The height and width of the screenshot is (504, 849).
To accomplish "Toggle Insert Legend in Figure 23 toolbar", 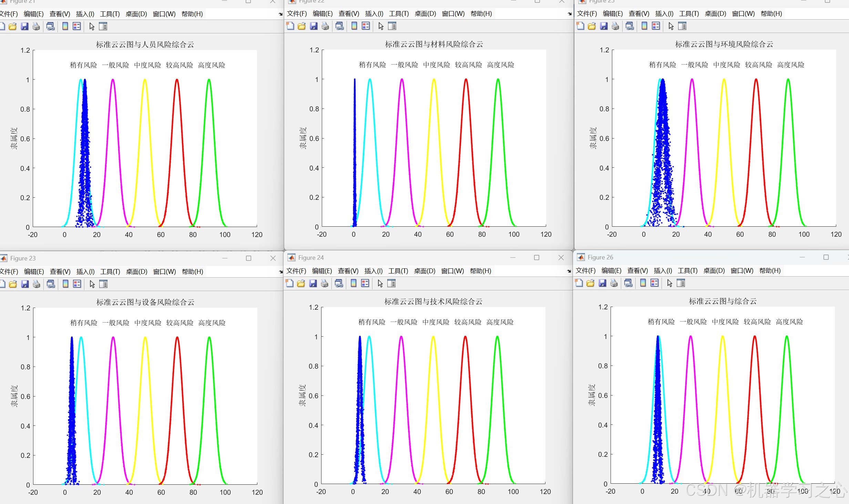I will pos(77,284).
